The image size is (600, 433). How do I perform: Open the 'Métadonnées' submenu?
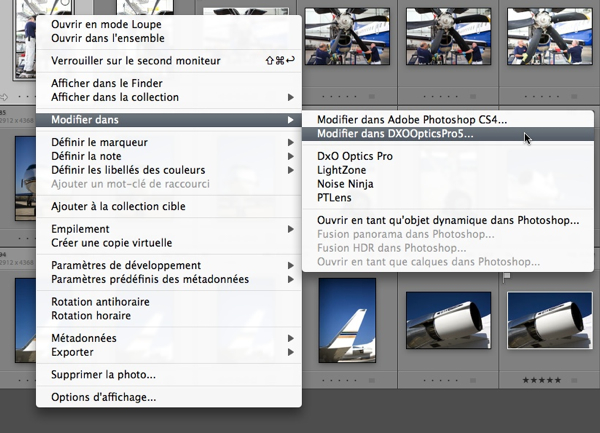point(169,338)
